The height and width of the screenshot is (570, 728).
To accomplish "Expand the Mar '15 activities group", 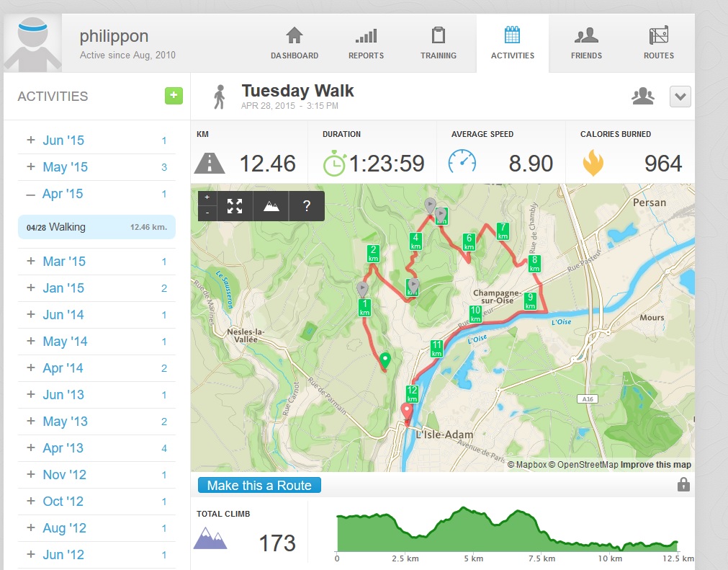I will pyautogui.click(x=31, y=262).
